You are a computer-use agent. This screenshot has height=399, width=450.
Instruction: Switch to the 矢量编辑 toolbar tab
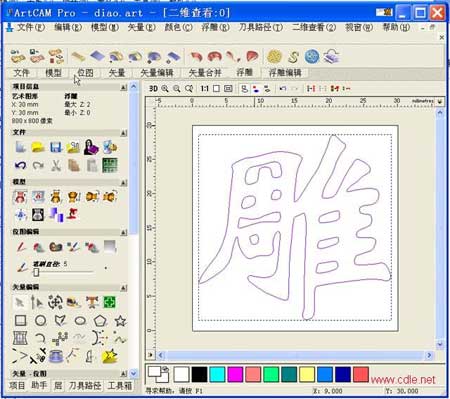pyautogui.click(x=157, y=73)
